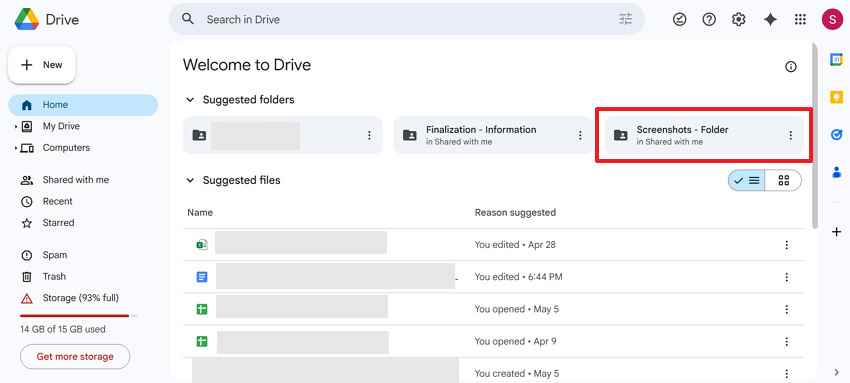Click the storage usage progress bar

pyautogui.click(x=79, y=316)
